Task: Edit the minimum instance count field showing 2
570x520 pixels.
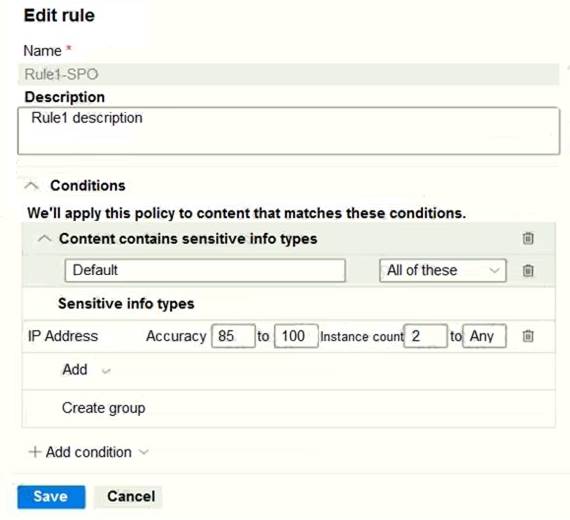Action: point(426,336)
